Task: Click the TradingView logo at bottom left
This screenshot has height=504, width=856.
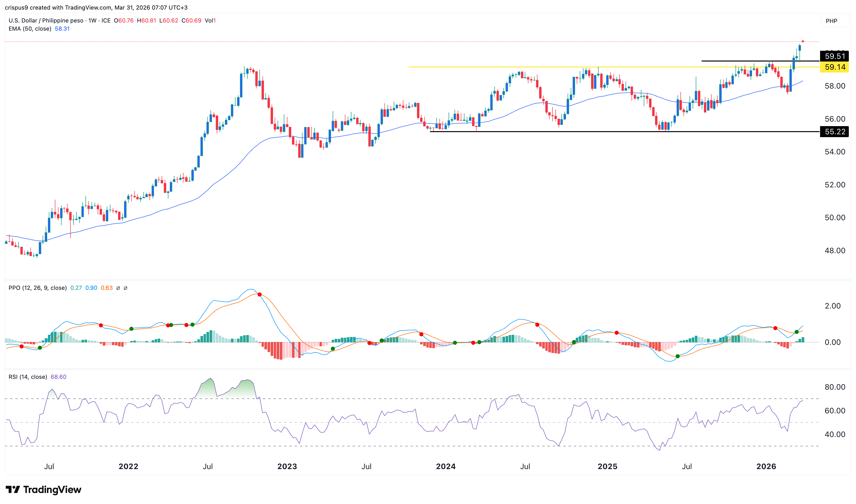Action: click(43, 489)
